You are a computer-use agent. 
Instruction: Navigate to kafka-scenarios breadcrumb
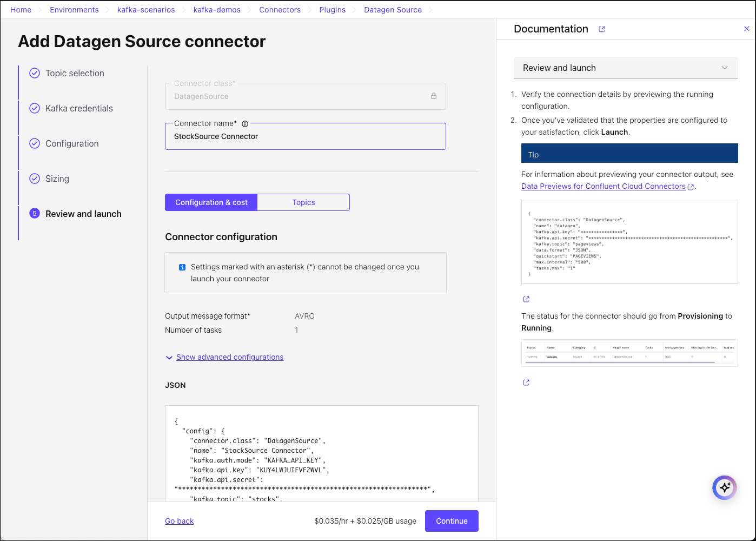[146, 10]
